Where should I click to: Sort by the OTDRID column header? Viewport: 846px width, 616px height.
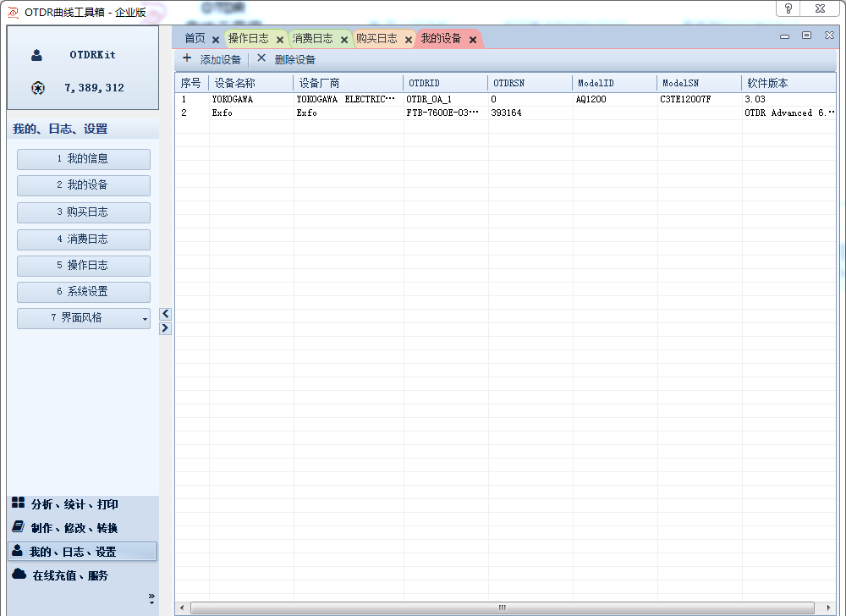tap(445, 83)
